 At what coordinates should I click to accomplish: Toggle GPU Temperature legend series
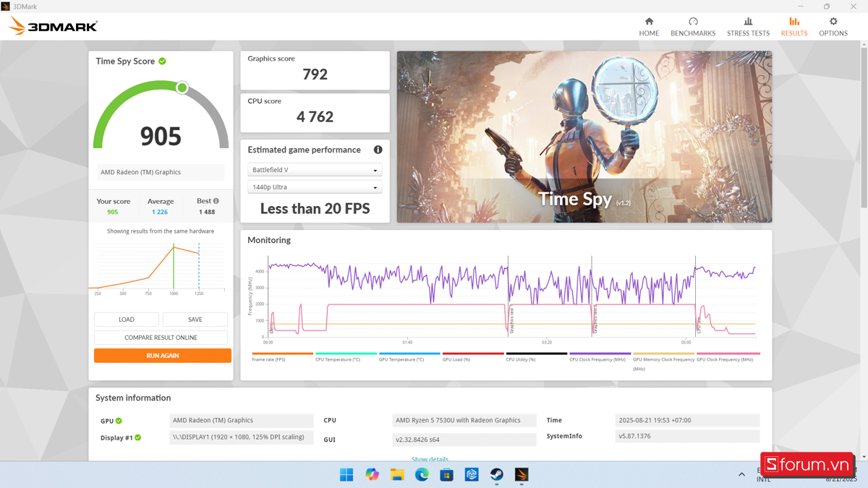coord(409,357)
